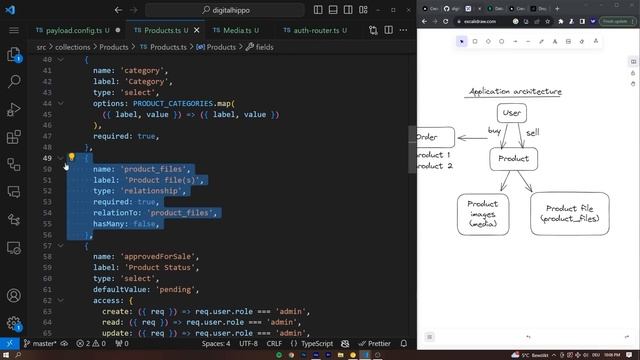Collapse the fold arrow at line 44
This screenshot has height=360, width=640.
point(60,103)
